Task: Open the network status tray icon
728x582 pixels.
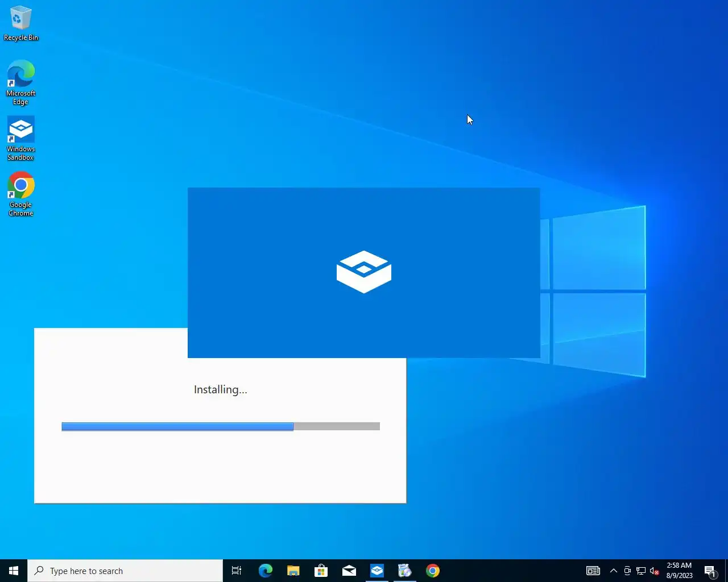Action: click(x=640, y=571)
